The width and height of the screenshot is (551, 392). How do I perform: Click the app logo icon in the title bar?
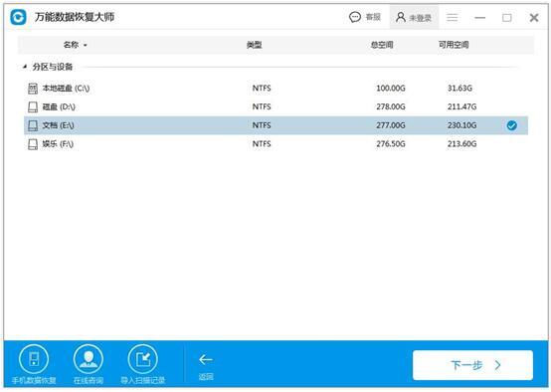pos(18,17)
